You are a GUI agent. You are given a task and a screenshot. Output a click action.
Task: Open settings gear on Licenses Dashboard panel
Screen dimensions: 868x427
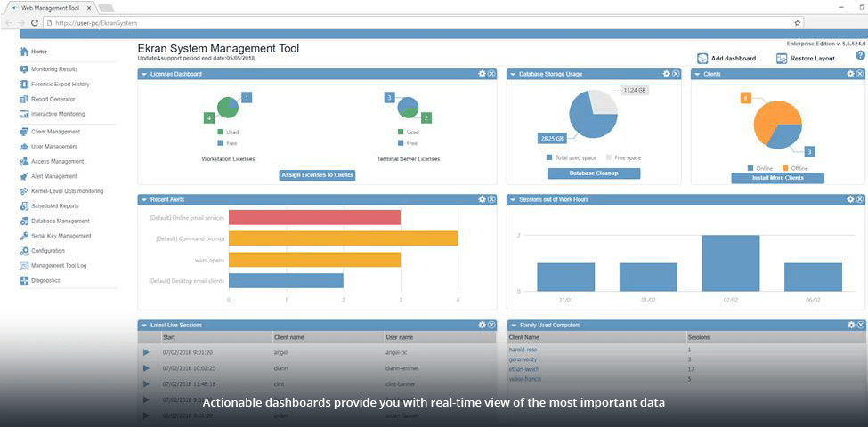[x=482, y=74]
